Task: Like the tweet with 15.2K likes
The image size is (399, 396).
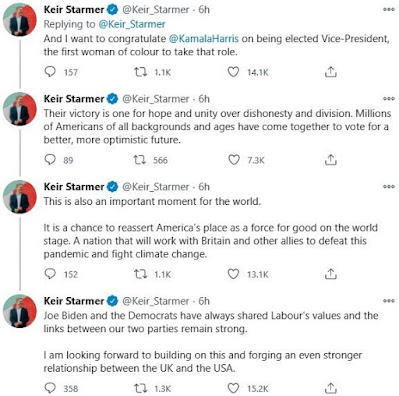Action: 233,388
